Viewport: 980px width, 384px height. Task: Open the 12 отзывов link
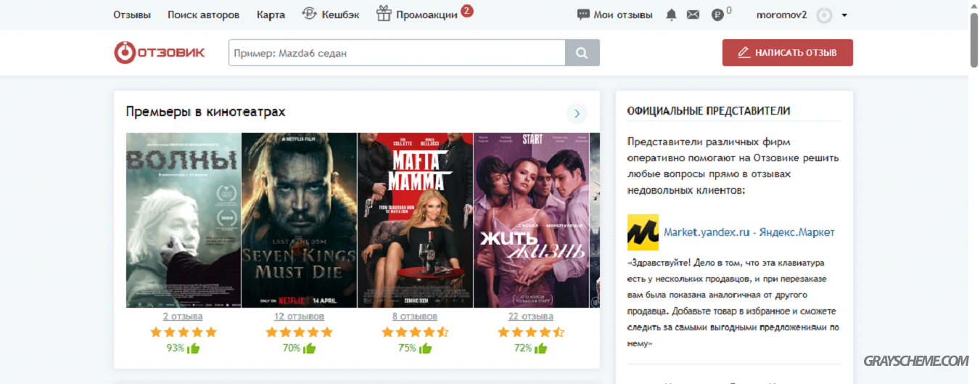coord(299,316)
